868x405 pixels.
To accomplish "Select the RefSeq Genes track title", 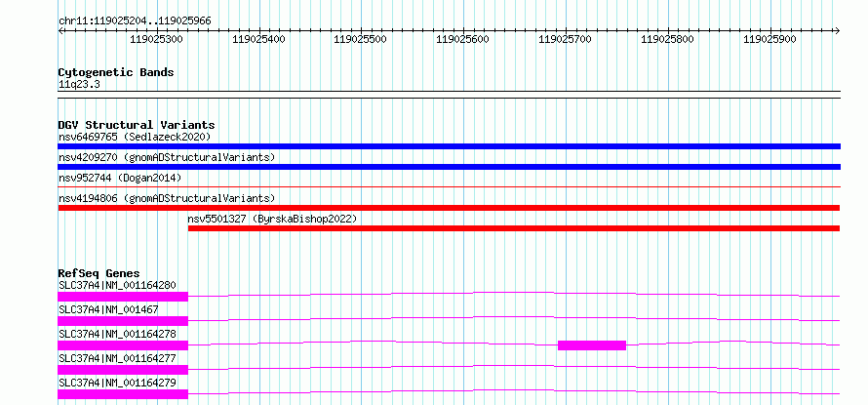I will coord(99,273).
